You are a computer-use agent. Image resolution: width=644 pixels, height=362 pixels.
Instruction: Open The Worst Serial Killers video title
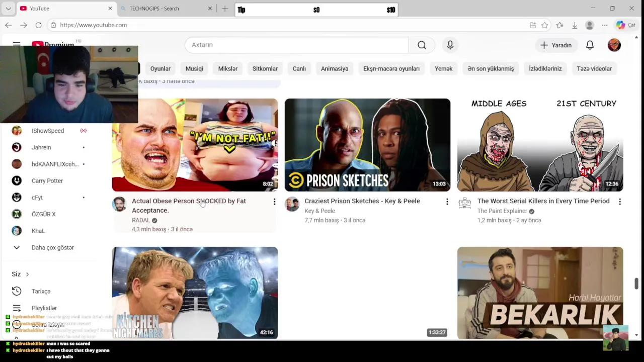543,201
